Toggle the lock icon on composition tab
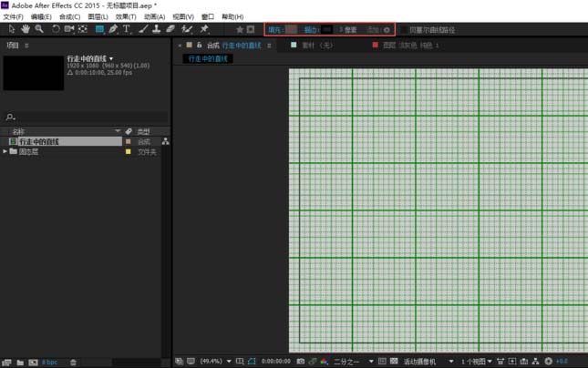The image size is (588, 368). [x=200, y=45]
